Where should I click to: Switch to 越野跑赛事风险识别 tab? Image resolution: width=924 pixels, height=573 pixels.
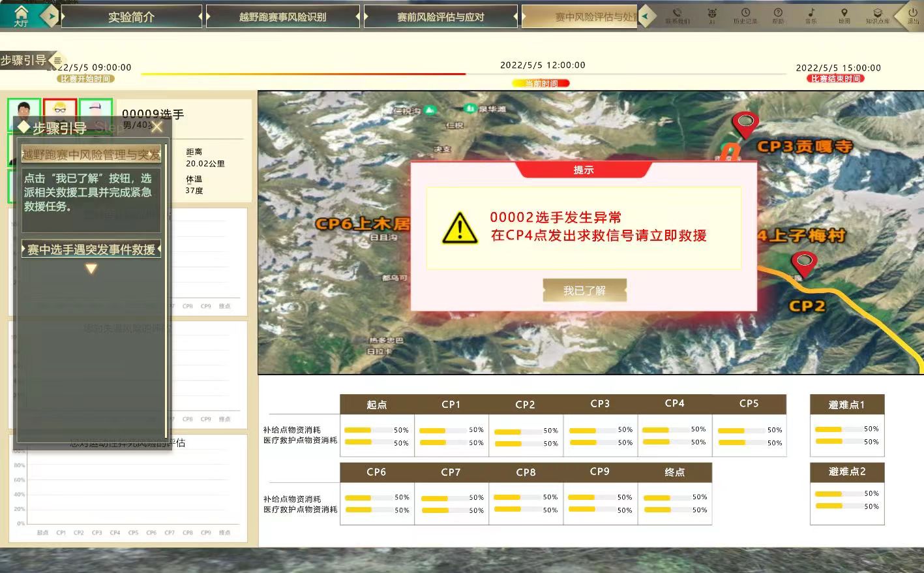click(x=282, y=17)
